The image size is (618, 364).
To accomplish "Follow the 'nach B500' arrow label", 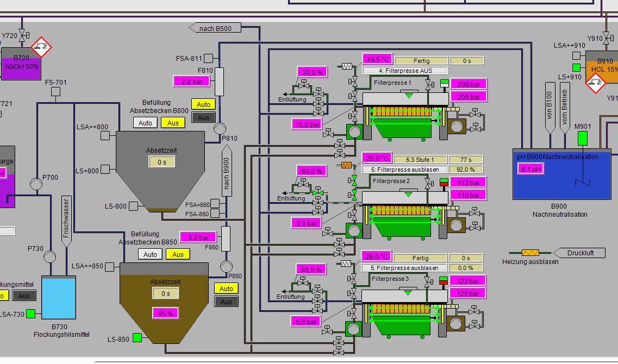I will [215, 28].
